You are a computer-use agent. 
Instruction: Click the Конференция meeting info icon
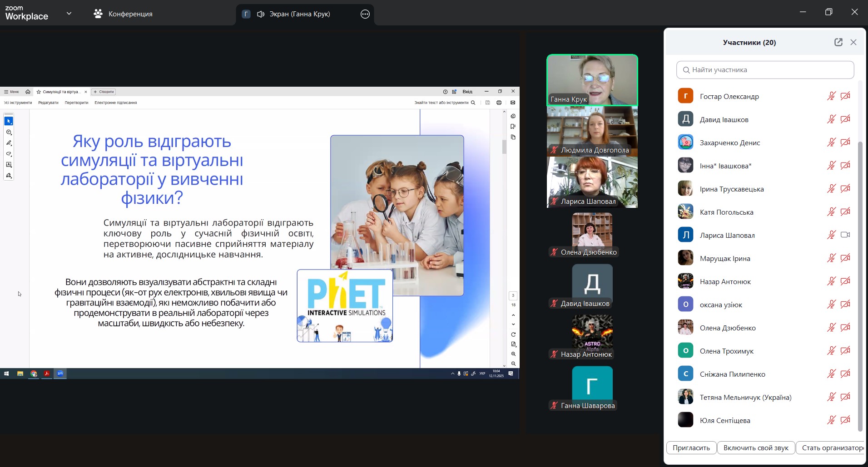[x=98, y=14]
